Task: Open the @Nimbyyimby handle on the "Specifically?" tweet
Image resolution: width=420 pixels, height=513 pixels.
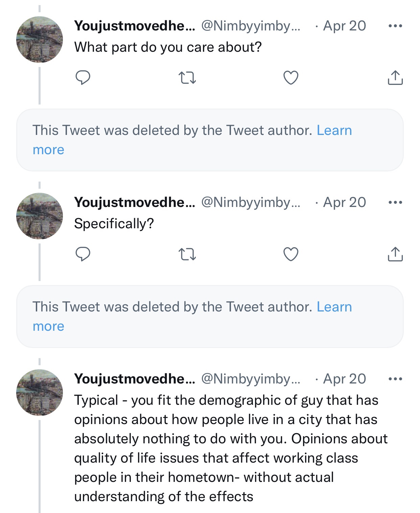Action: pos(251,203)
